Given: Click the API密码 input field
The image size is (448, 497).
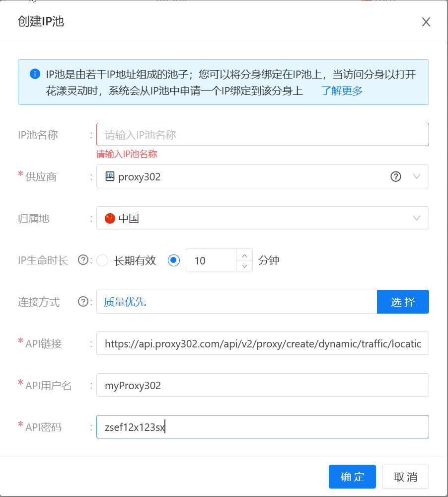Looking at the screenshot, I should point(262,427).
